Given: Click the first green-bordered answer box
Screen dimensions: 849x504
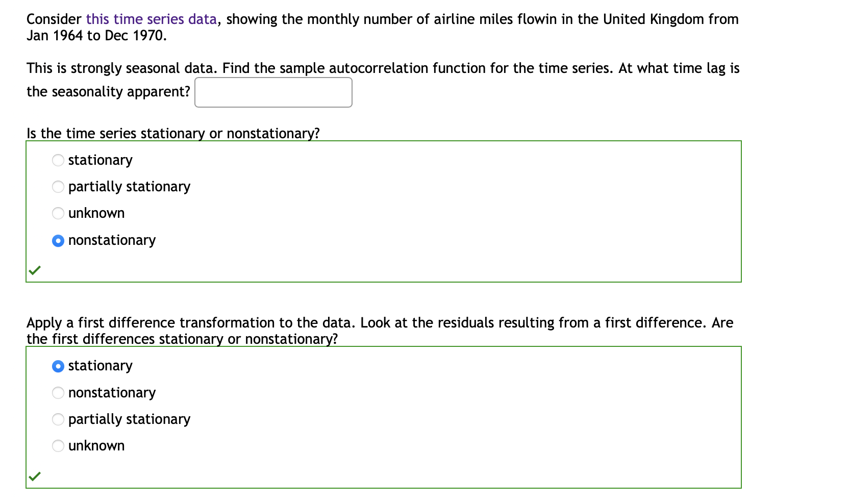Looking at the screenshot, I should [x=383, y=210].
